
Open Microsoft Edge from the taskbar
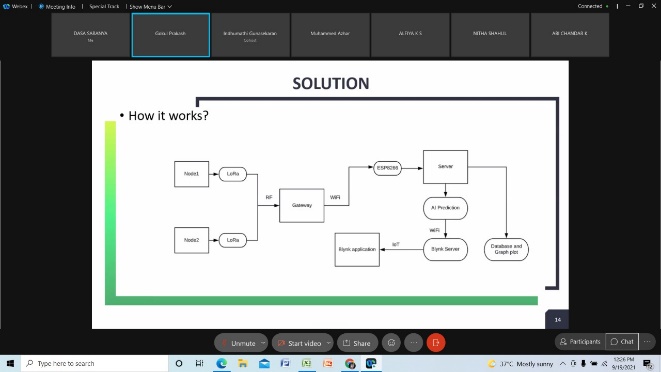tap(221, 363)
